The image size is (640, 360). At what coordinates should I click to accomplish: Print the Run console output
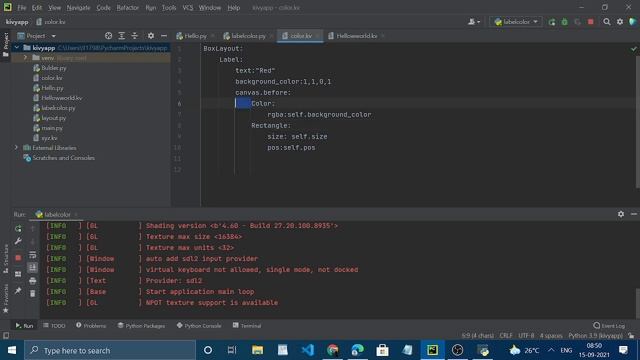(x=33, y=281)
